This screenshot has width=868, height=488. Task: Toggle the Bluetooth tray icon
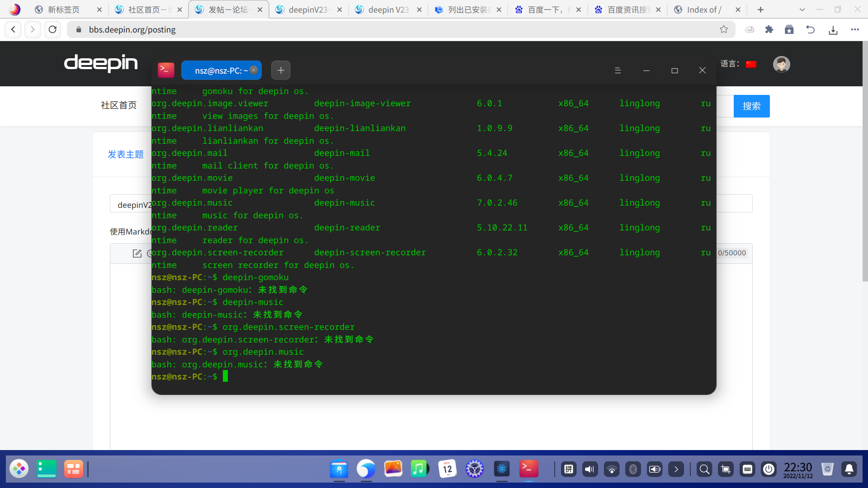coord(633,469)
